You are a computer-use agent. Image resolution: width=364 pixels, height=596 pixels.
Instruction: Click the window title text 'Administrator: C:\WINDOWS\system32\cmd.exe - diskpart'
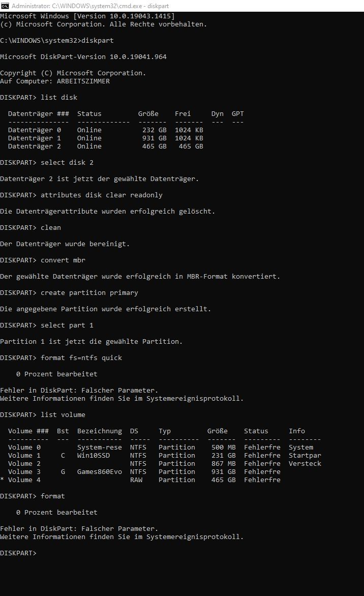[x=90, y=6]
